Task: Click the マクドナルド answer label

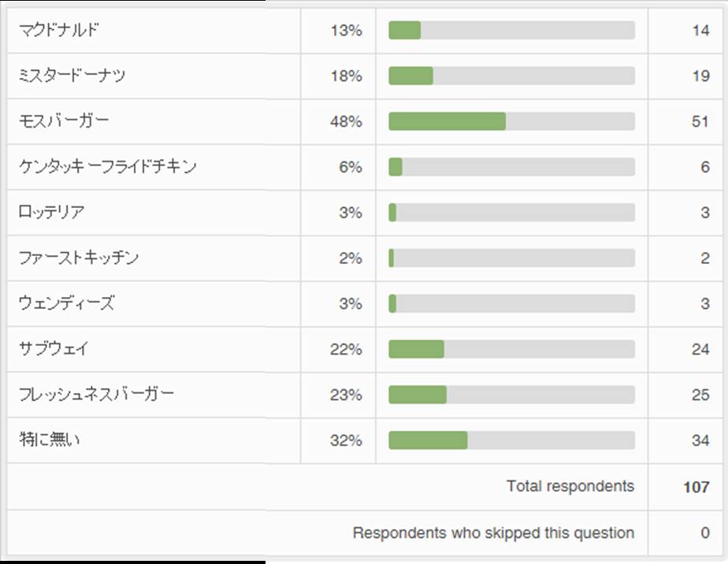Action: [59, 31]
